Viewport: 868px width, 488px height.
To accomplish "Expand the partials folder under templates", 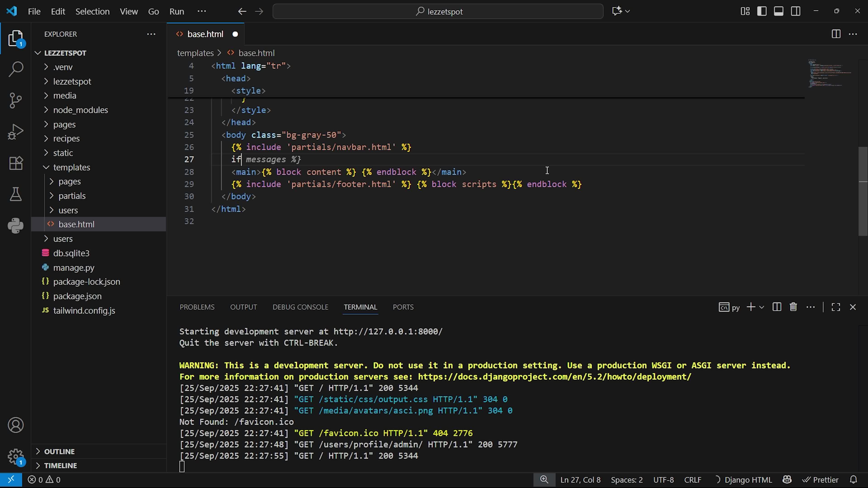I will [72, 196].
